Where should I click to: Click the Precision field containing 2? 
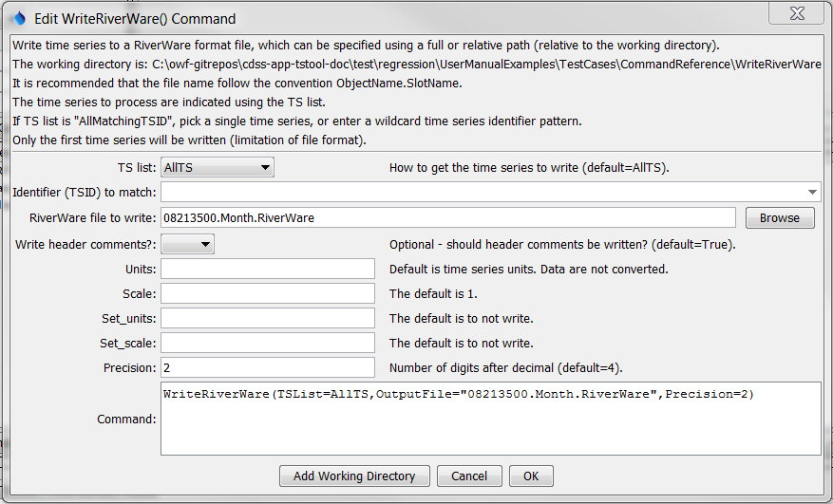point(268,367)
